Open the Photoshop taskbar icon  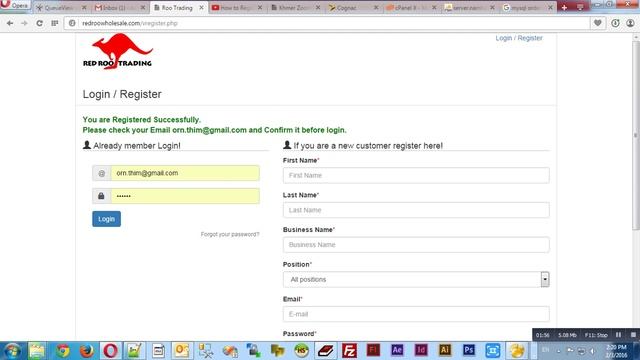coord(469,351)
